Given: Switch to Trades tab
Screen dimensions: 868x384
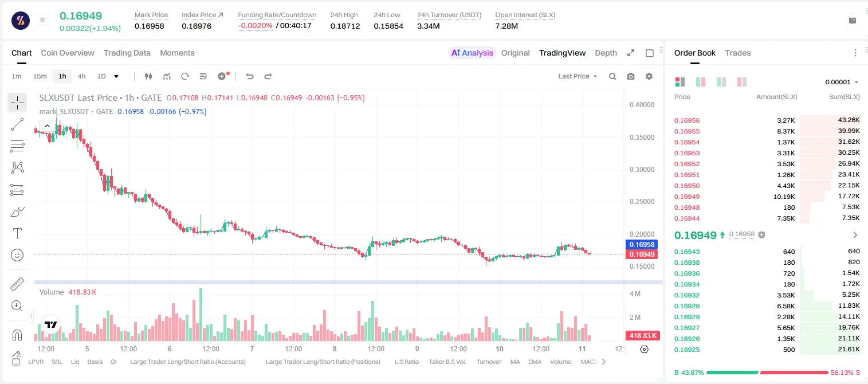Looking at the screenshot, I should pos(737,53).
